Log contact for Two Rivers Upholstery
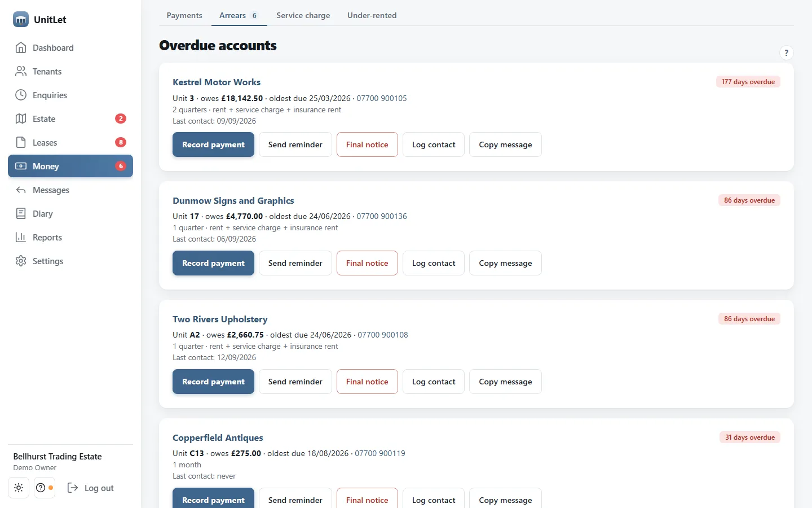Viewport: 812px width, 508px height. click(434, 382)
